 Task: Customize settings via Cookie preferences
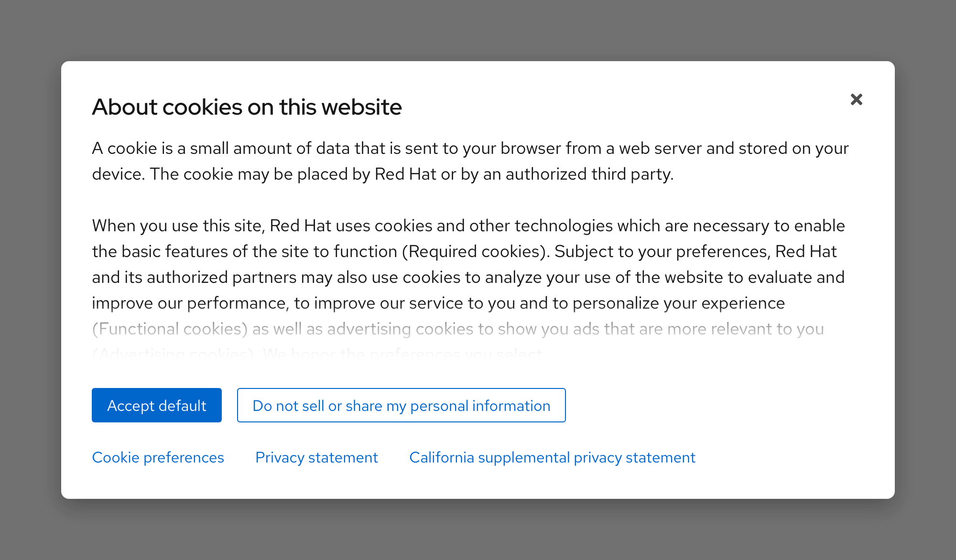[x=158, y=457]
